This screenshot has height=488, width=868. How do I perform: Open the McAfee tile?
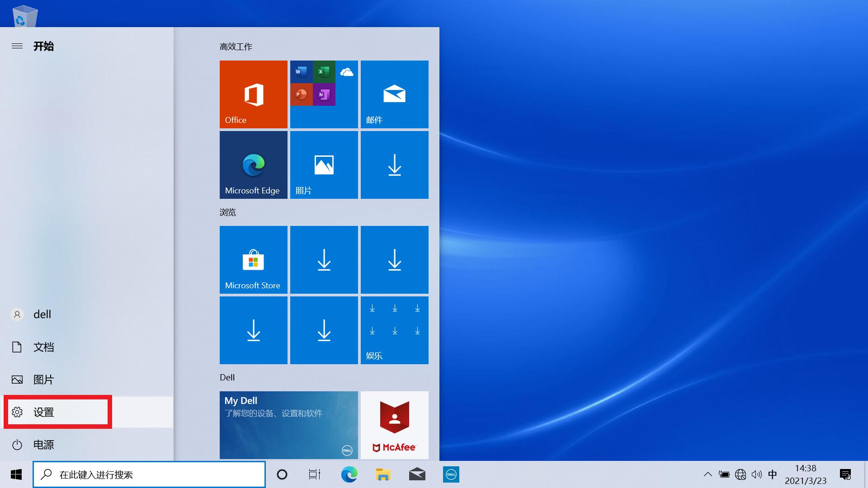[x=394, y=425]
